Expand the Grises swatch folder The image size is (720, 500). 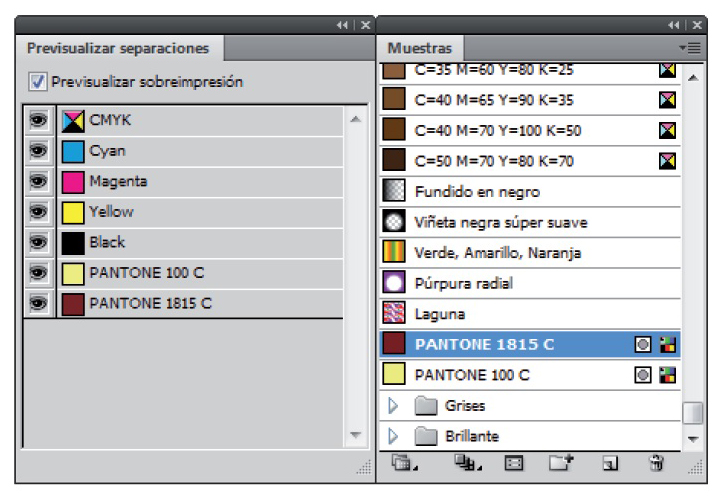click(393, 406)
